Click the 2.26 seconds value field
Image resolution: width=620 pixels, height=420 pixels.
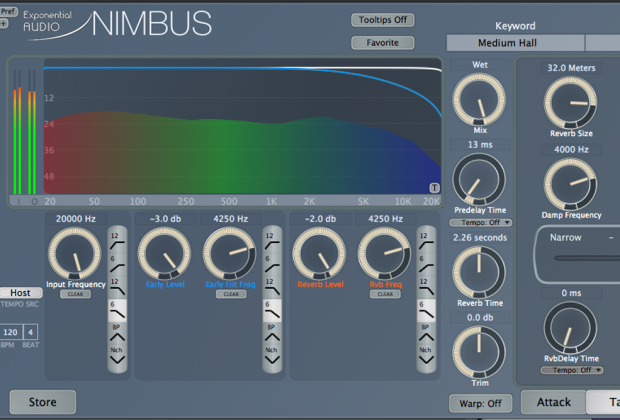tap(480, 238)
